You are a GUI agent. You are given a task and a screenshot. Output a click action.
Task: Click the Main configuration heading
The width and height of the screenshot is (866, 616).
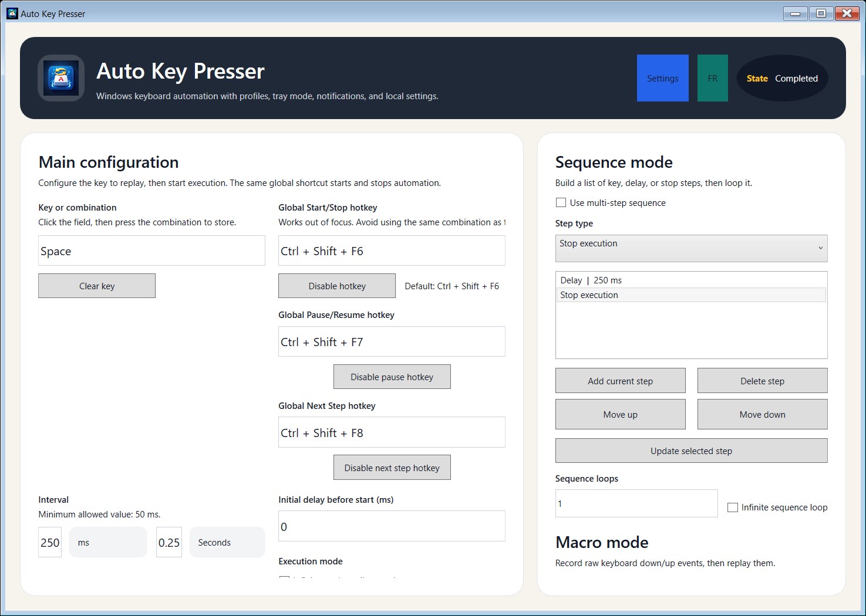point(109,163)
